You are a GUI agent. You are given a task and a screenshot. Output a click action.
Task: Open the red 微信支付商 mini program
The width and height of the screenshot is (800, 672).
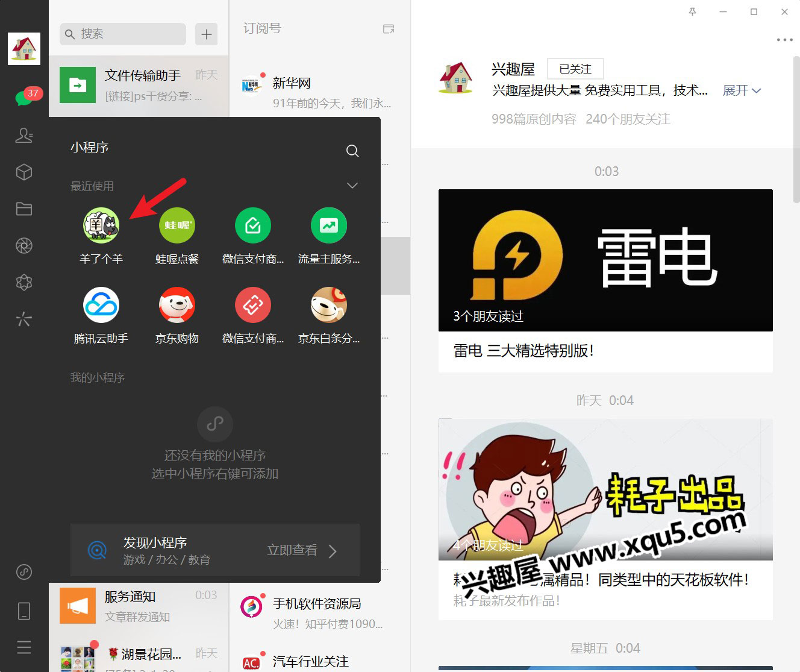253,315
